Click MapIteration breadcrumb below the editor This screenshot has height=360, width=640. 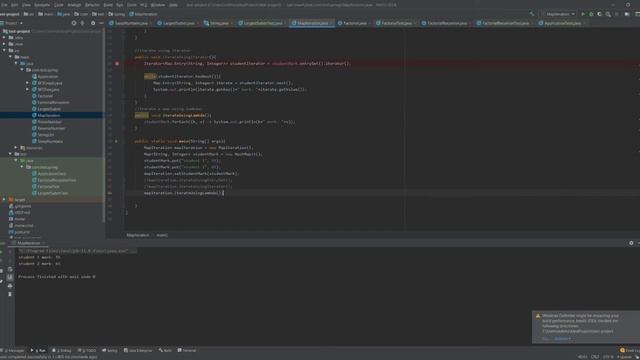pos(138,235)
